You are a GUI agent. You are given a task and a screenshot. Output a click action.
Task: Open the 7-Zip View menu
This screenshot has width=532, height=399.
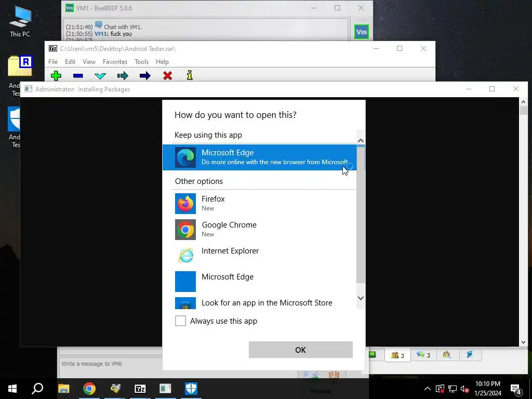click(89, 62)
